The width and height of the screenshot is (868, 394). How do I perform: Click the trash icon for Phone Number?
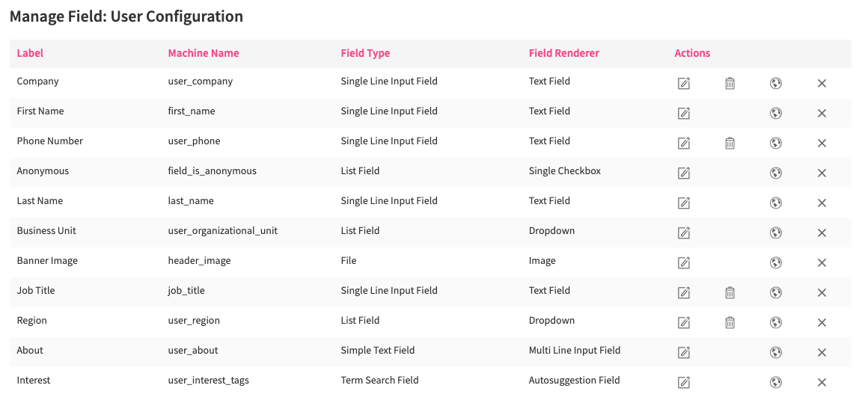pyautogui.click(x=730, y=143)
